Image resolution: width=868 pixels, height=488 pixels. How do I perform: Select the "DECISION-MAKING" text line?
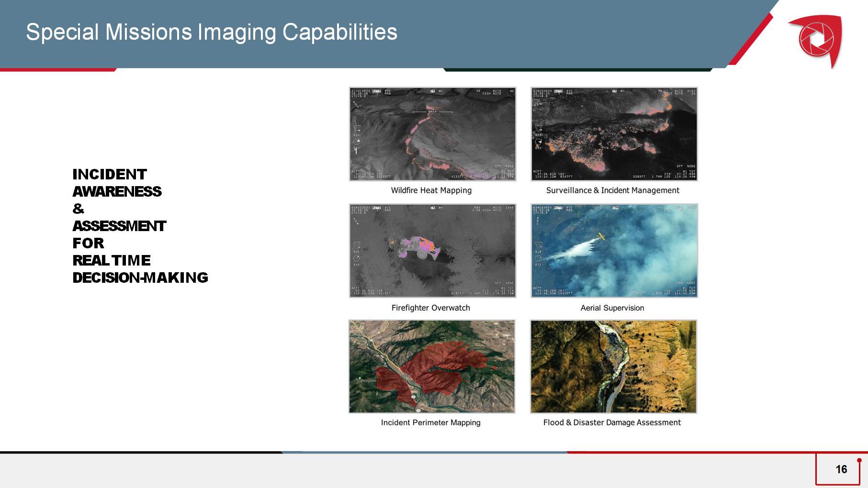tap(140, 277)
